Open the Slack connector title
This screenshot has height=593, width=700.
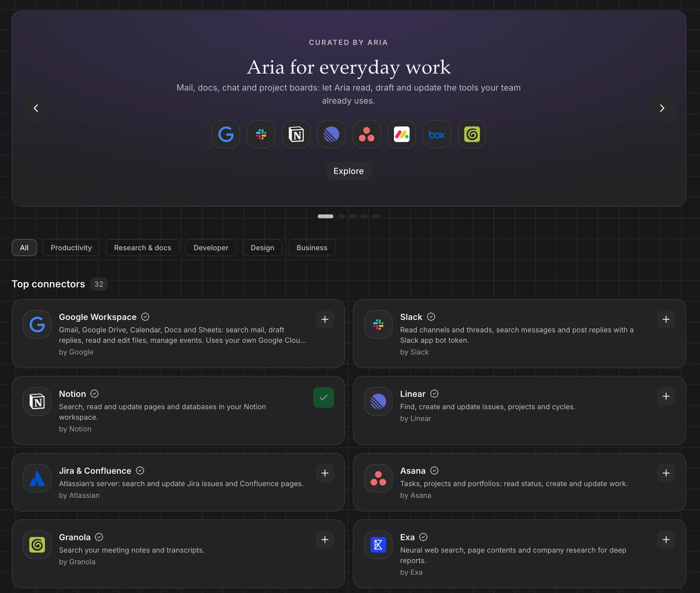pos(411,317)
